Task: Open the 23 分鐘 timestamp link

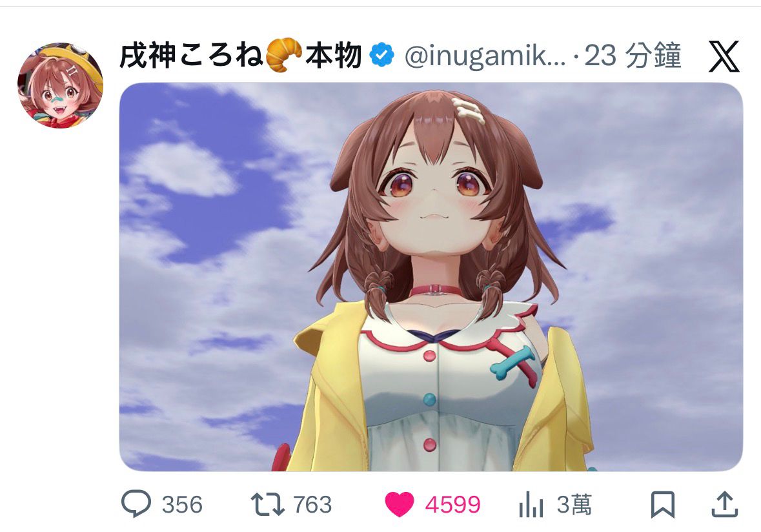Action: pos(633,55)
